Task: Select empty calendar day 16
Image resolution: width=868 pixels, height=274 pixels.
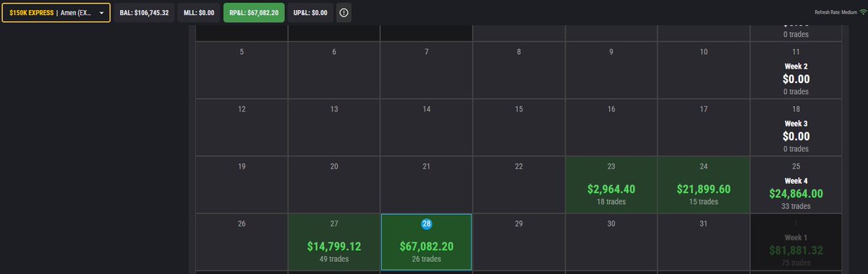Action: (x=611, y=127)
